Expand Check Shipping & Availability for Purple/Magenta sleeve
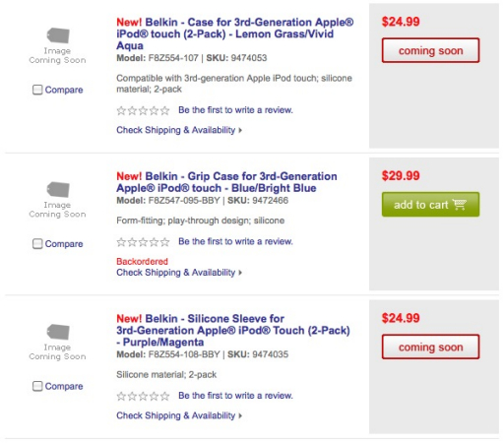The height and width of the screenshot is (443, 504). click(x=179, y=415)
